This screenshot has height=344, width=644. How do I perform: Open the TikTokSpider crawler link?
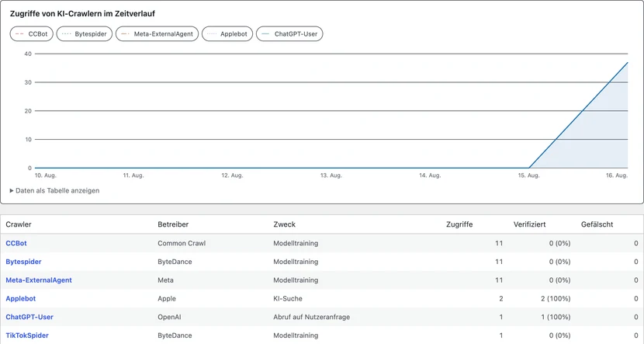(x=27, y=335)
